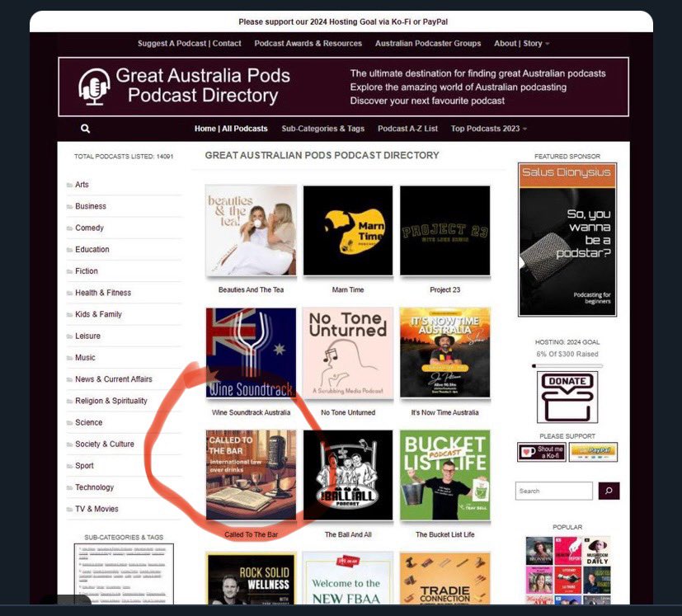Click News & Current Affairs category link
This screenshot has height=616, width=682.
click(x=114, y=379)
